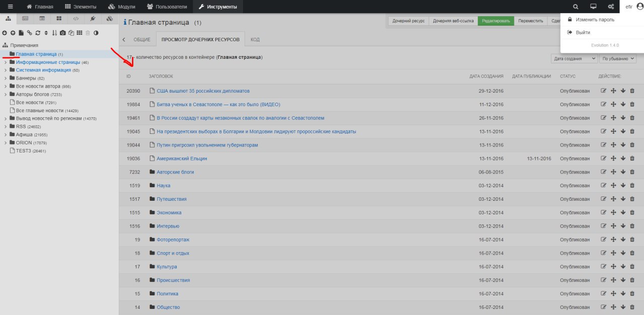Expand the Баннеры tree node

(x=6, y=78)
